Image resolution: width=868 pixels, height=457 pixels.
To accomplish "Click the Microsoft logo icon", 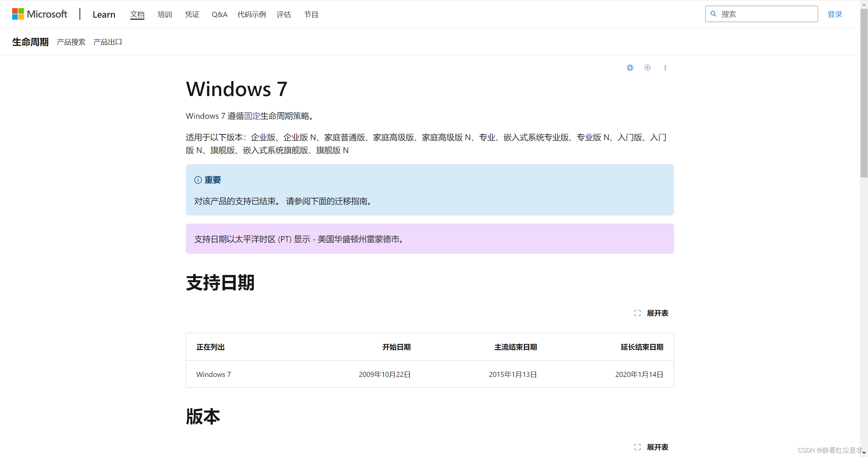I will tap(18, 14).
